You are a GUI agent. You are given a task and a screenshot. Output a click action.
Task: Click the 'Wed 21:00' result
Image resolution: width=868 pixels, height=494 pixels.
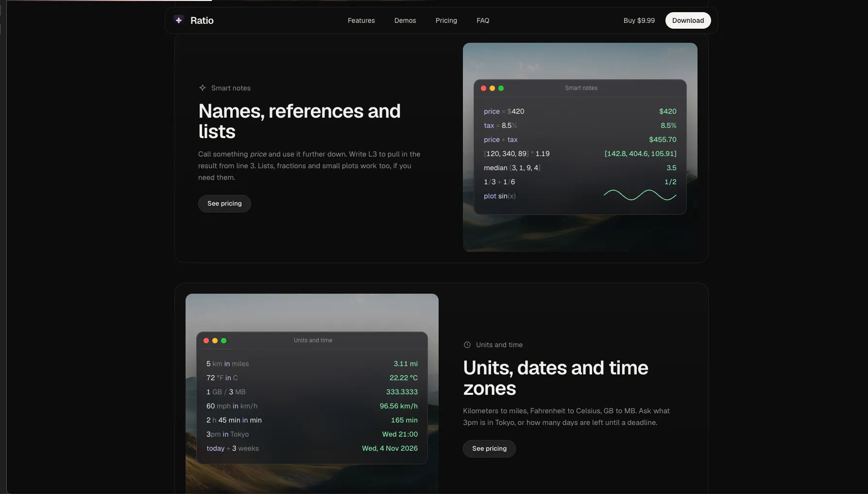[400, 434]
